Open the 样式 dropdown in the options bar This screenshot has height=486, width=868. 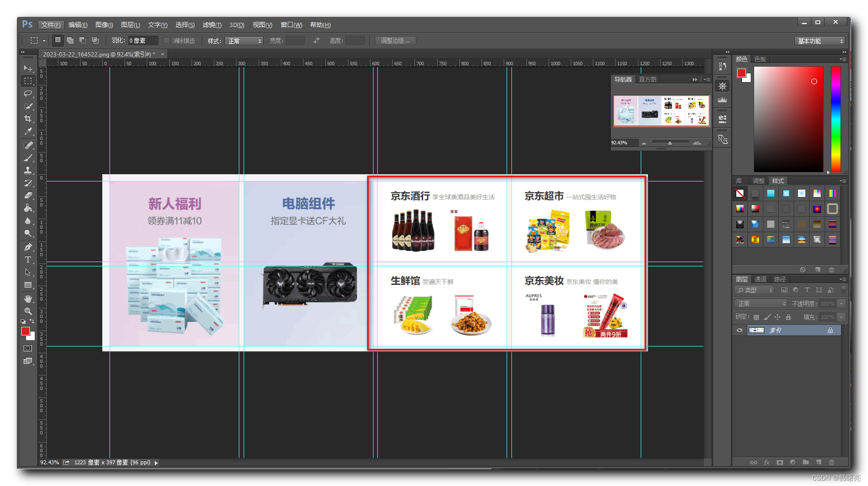(244, 41)
